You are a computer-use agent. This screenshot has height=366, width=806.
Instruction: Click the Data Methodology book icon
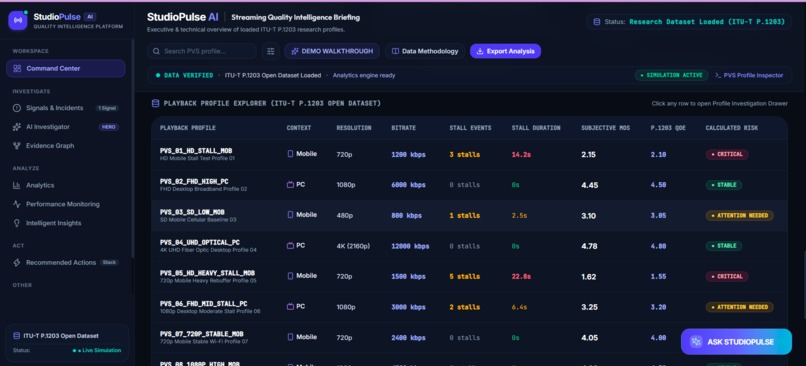pyautogui.click(x=395, y=51)
